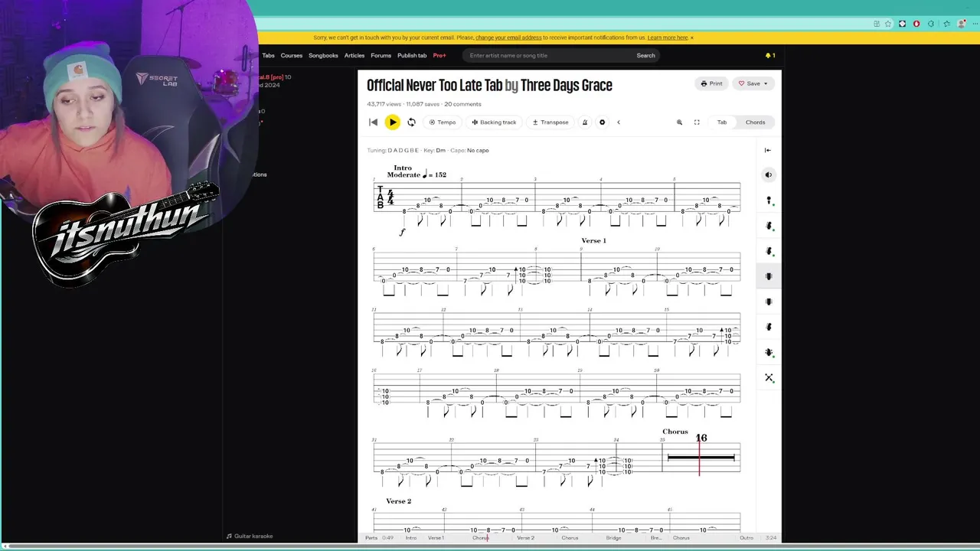Screen dimensions: 980x551
Task: Jump to the Bridge section in timeline
Action: [613, 538]
